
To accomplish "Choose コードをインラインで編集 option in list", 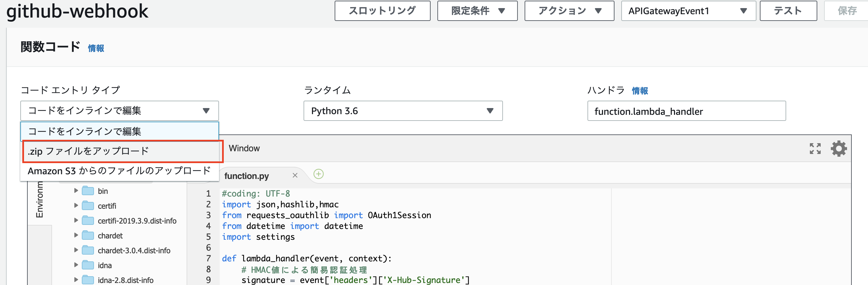I will (x=120, y=131).
